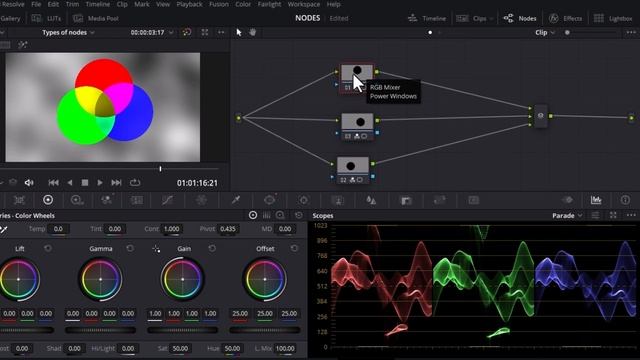The width and height of the screenshot is (640, 360).
Task: Open the Qualifier eyedropper palette
Action: pyautogui.click(x=236, y=200)
